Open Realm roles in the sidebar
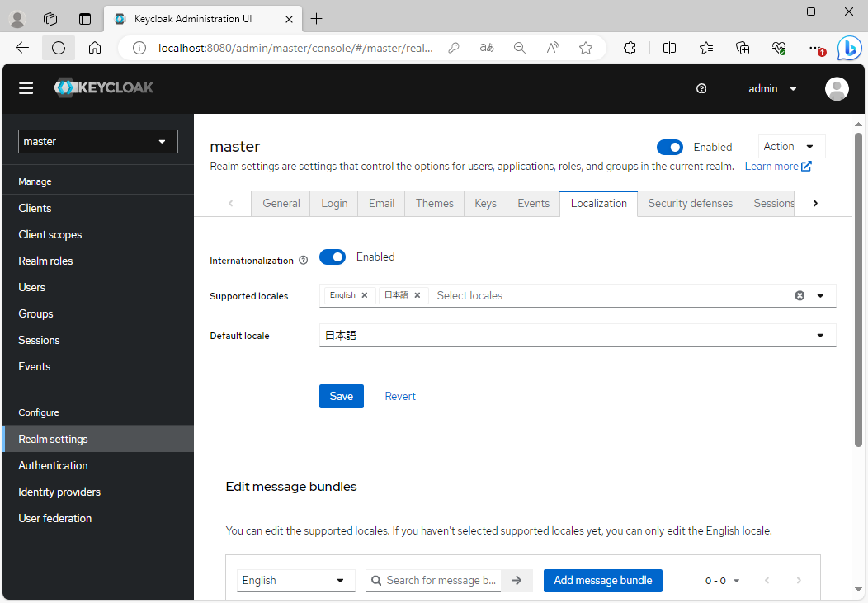The width and height of the screenshot is (868, 603). point(98,261)
